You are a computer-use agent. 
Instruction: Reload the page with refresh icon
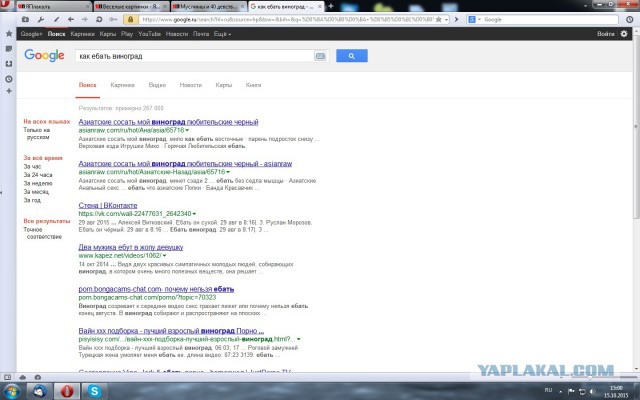pos(99,19)
